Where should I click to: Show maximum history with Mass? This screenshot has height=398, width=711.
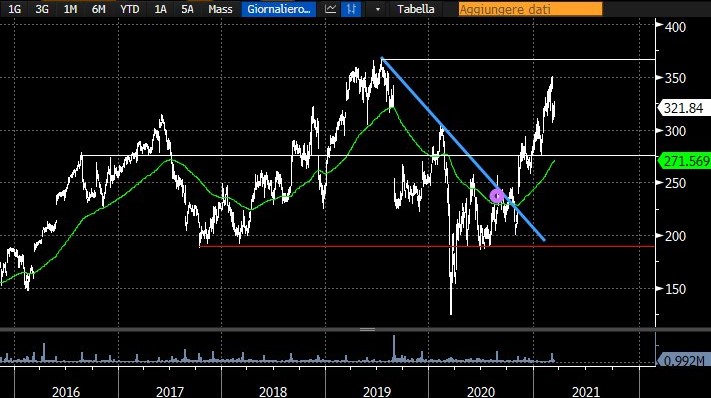pos(220,9)
